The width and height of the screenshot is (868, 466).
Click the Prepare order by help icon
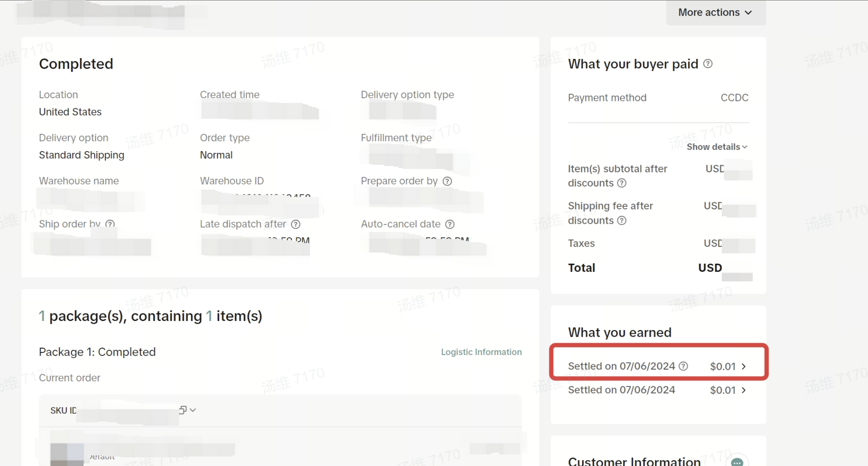[448, 181]
